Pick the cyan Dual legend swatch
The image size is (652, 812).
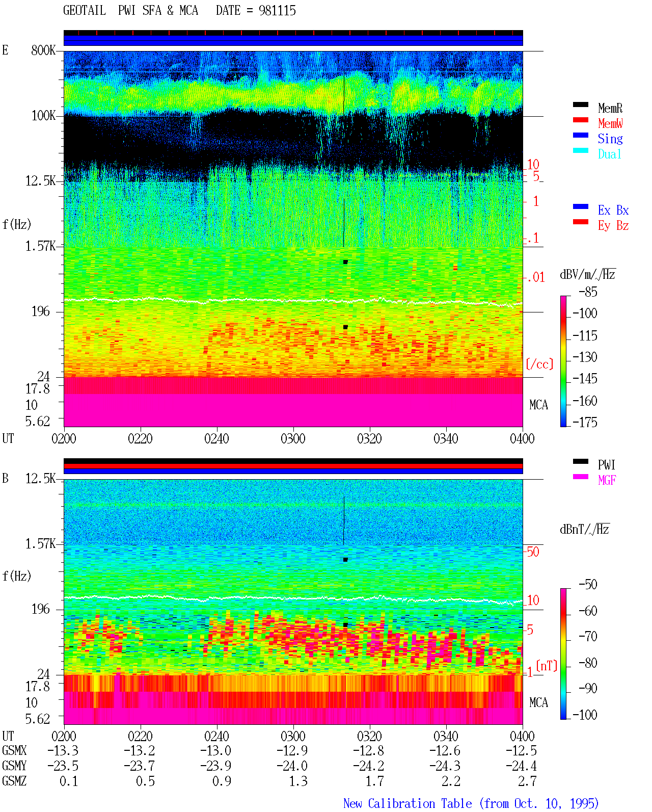[x=581, y=150]
